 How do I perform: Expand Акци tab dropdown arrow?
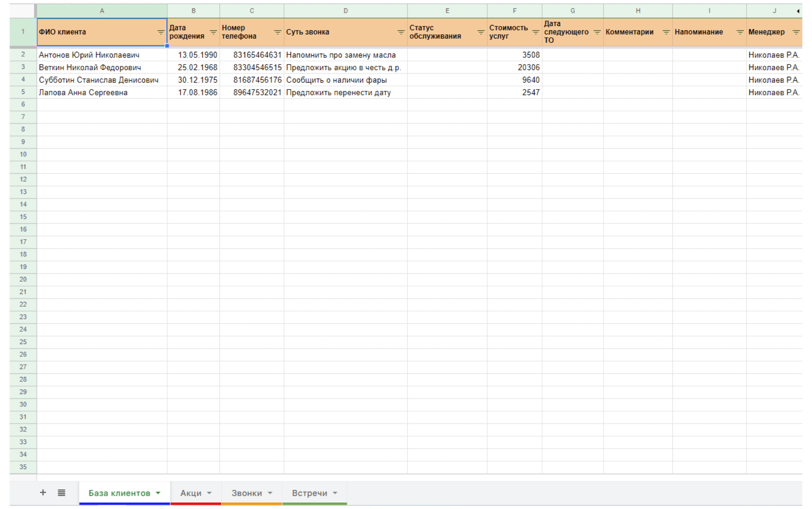(209, 493)
